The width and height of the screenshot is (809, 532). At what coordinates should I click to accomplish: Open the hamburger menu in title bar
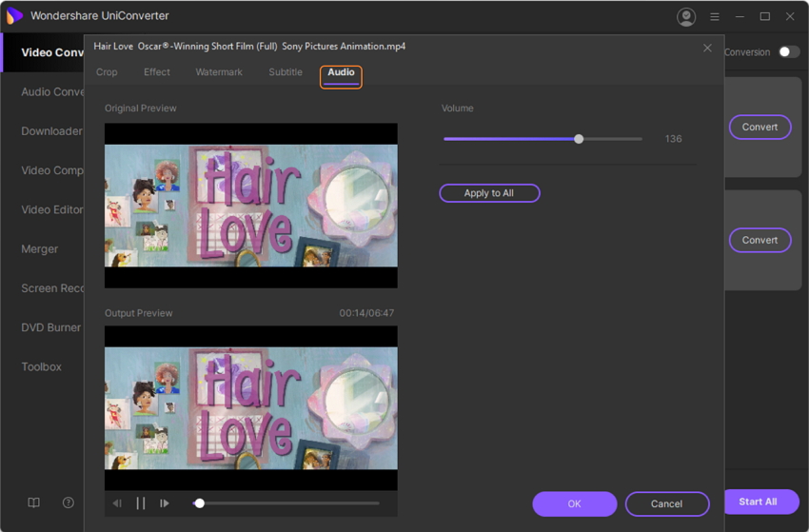tap(715, 17)
